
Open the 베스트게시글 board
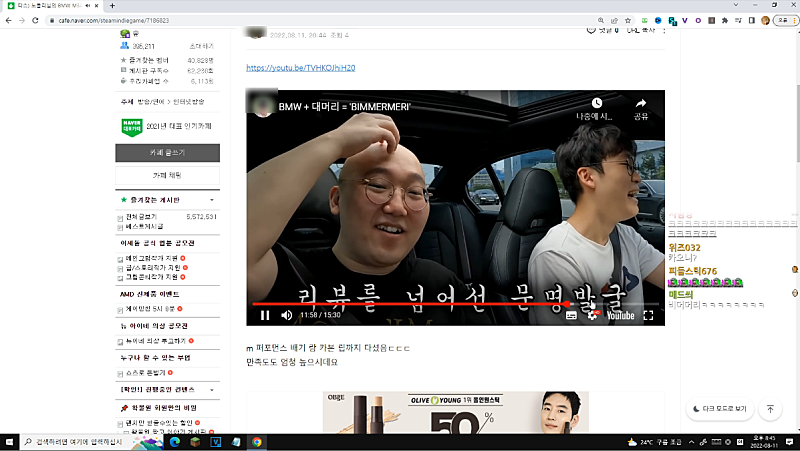[144, 226]
